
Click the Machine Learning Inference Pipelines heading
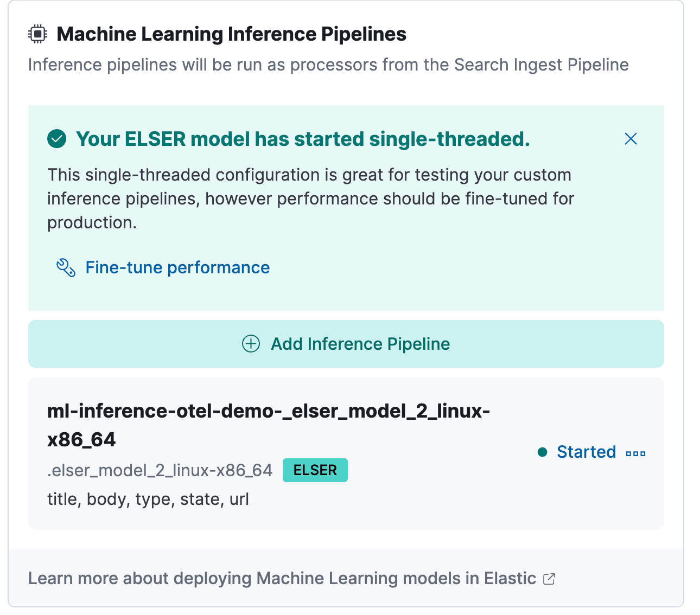231,34
